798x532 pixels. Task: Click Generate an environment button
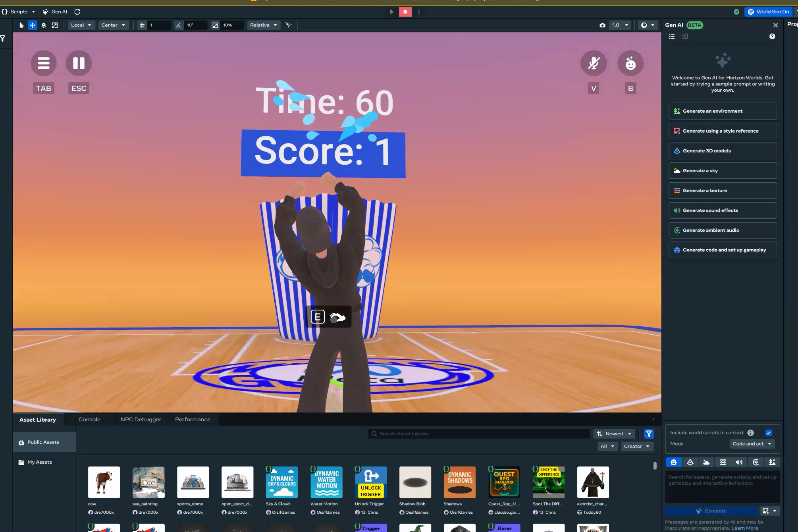pyautogui.click(x=722, y=111)
